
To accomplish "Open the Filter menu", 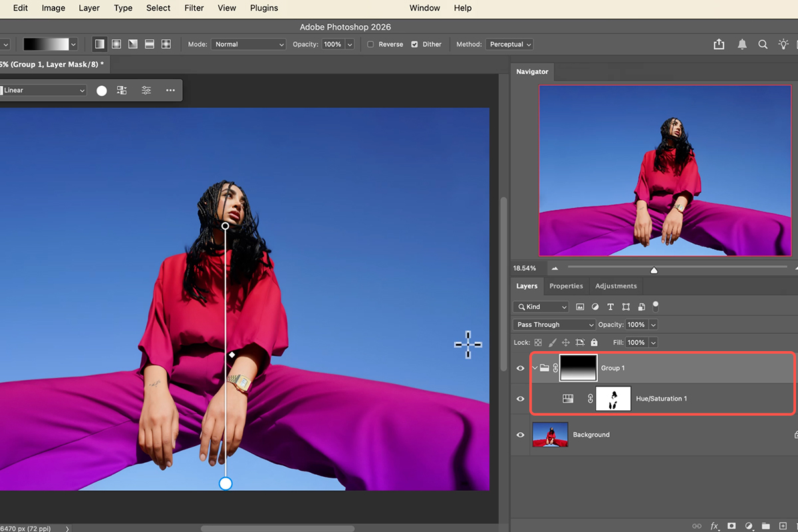I will tap(194, 8).
